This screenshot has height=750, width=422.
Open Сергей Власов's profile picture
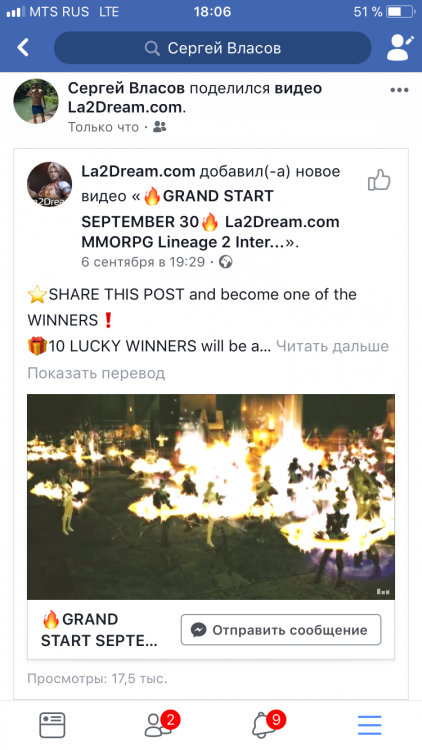36,101
